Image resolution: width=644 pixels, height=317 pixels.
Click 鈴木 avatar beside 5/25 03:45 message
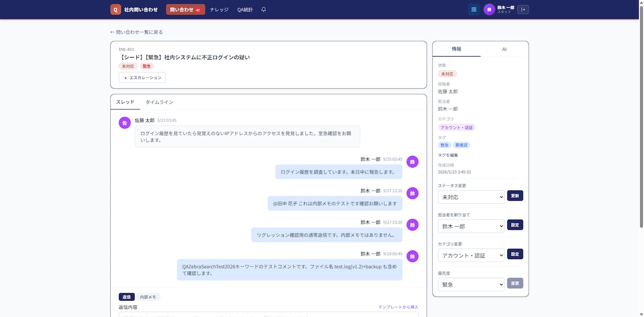coord(412,162)
